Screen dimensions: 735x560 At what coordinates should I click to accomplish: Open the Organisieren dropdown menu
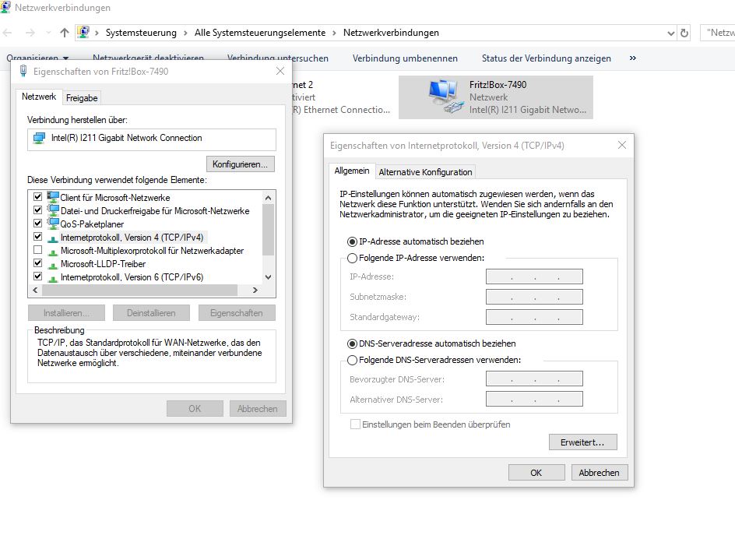tap(37, 58)
